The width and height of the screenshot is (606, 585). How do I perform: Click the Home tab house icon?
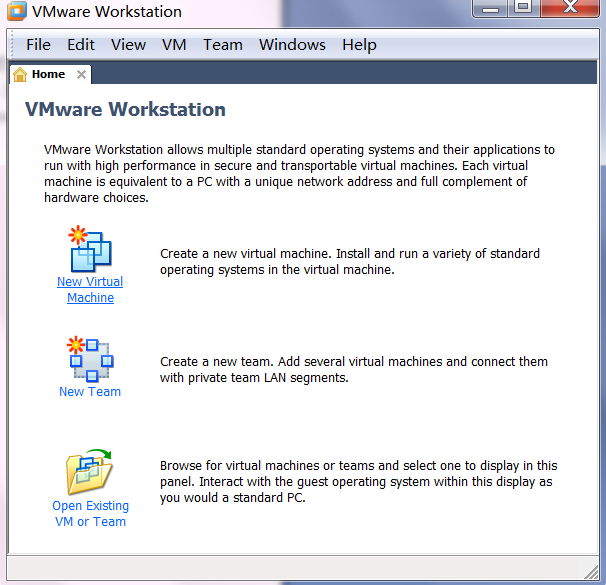pos(20,74)
